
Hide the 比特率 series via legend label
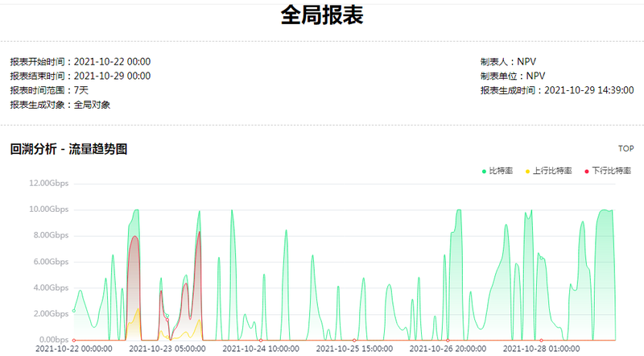click(x=501, y=171)
